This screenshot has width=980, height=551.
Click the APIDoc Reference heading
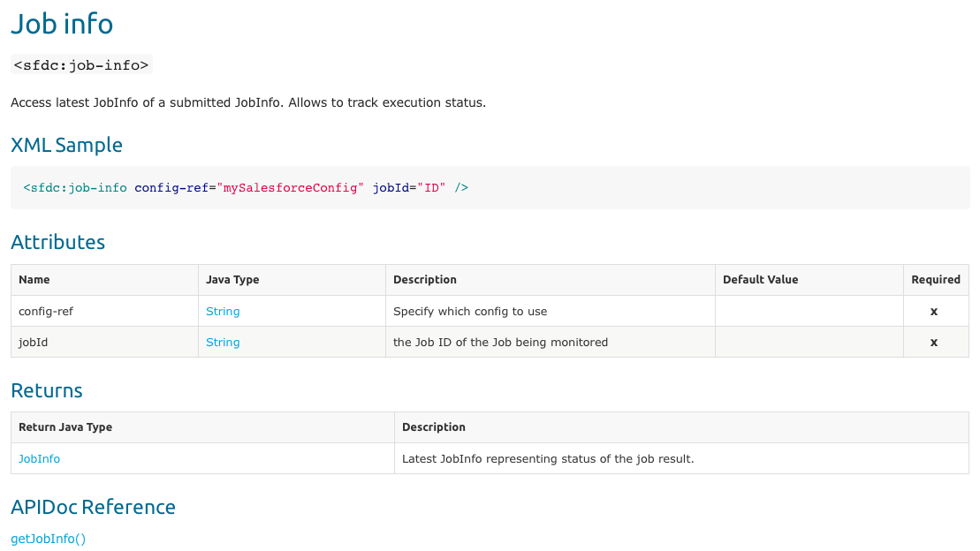93,507
